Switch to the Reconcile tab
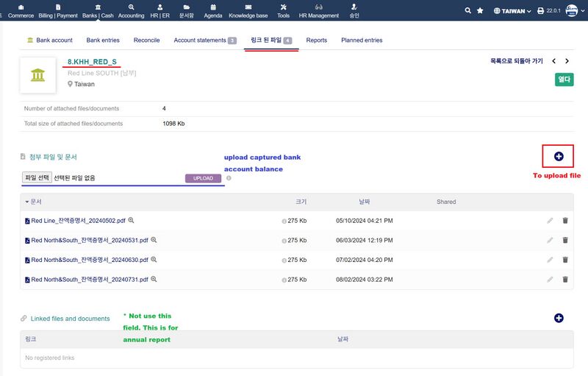 146,40
